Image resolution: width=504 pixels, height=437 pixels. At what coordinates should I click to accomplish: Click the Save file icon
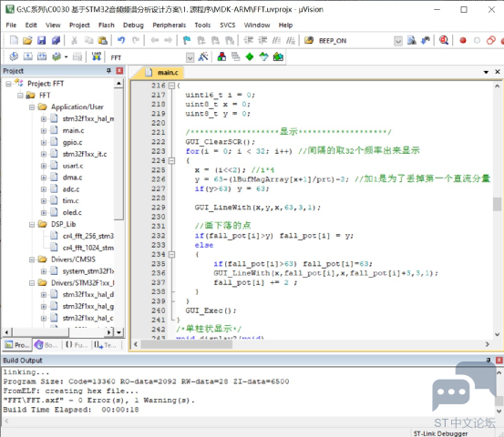tap(41, 40)
